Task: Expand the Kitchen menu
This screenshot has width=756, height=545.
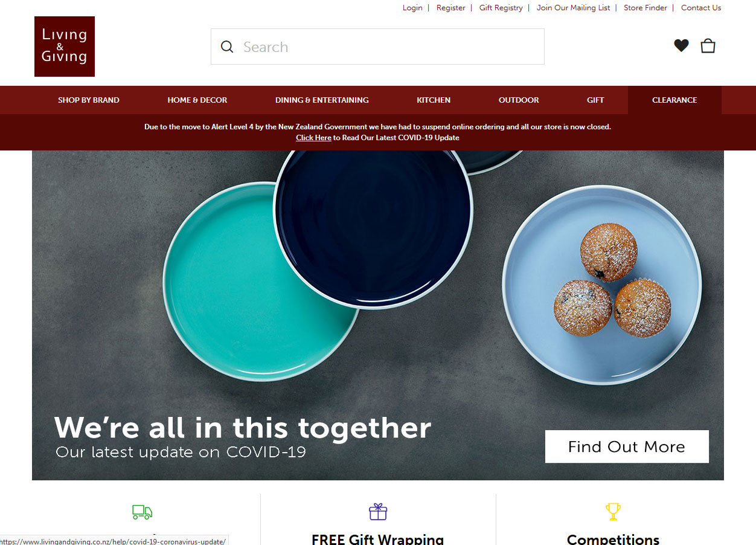Action: (434, 100)
